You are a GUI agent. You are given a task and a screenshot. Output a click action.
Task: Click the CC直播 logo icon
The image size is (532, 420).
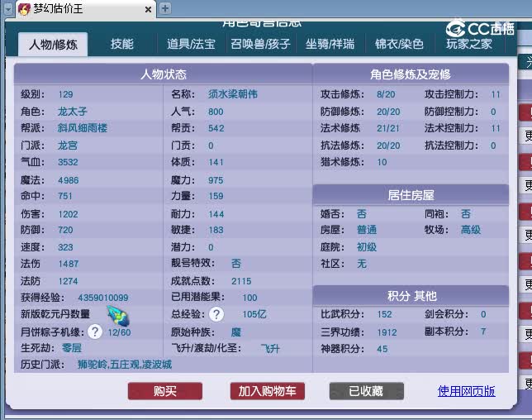(455, 28)
